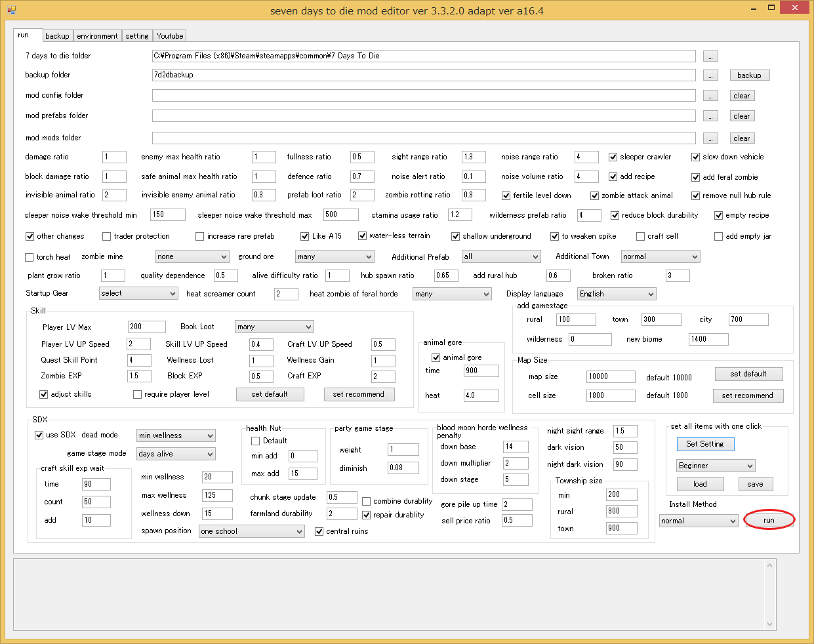Screen dimensions: 814x644
Task: Click night sight range field
Action: click(625, 431)
